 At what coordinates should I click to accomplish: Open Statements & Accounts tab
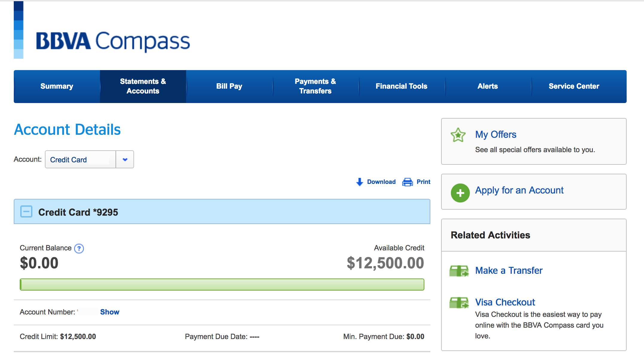coord(143,86)
